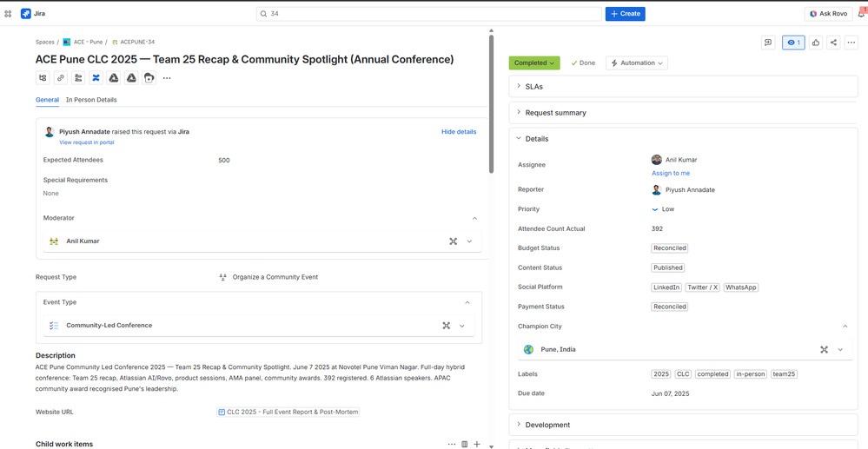
Task: Open the notifications bell icon
Action: tap(861, 14)
